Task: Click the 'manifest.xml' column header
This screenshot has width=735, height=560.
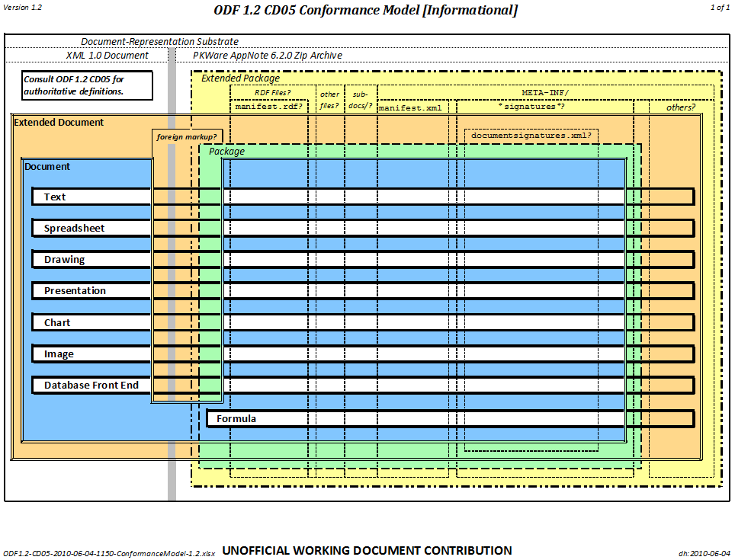Action: click(410, 108)
